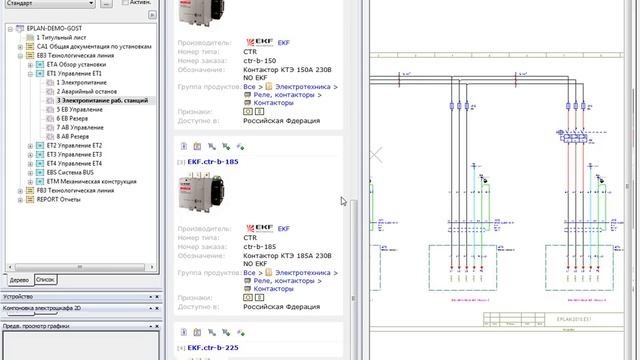Click right arrow of tree horizontal scrollbar
Screen dimensions: 640x360
152,267
